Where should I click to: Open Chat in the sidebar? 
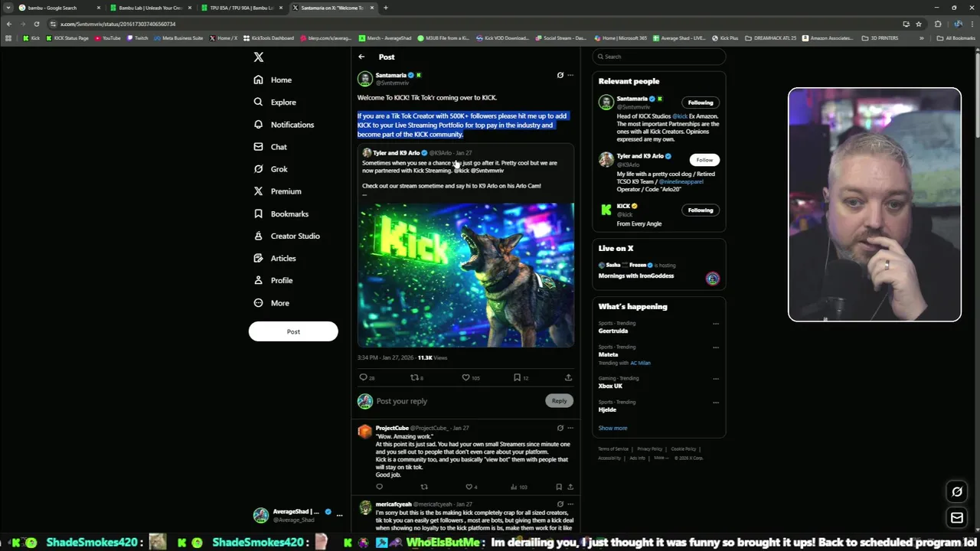coord(270,146)
